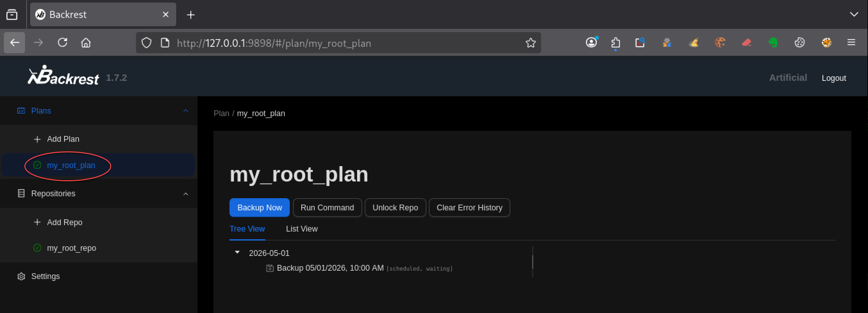Click the brown cookie extension icon

pyautogui.click(x=720, y=43)
